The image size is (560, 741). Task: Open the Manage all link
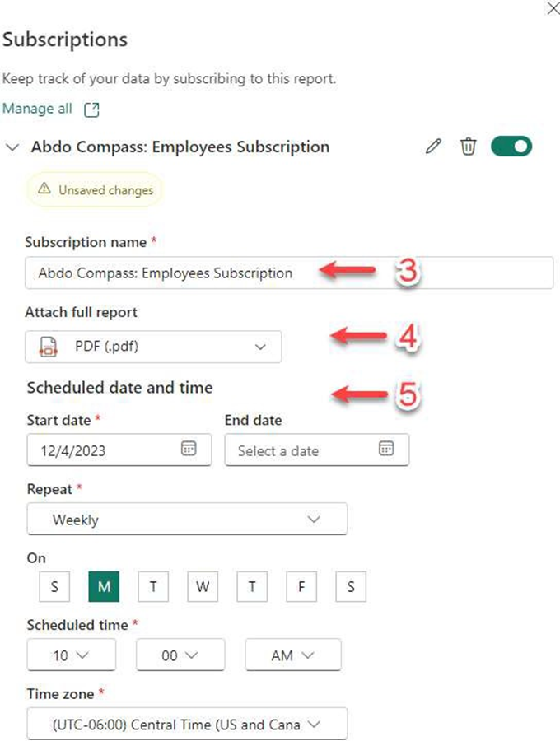[37, 109]
